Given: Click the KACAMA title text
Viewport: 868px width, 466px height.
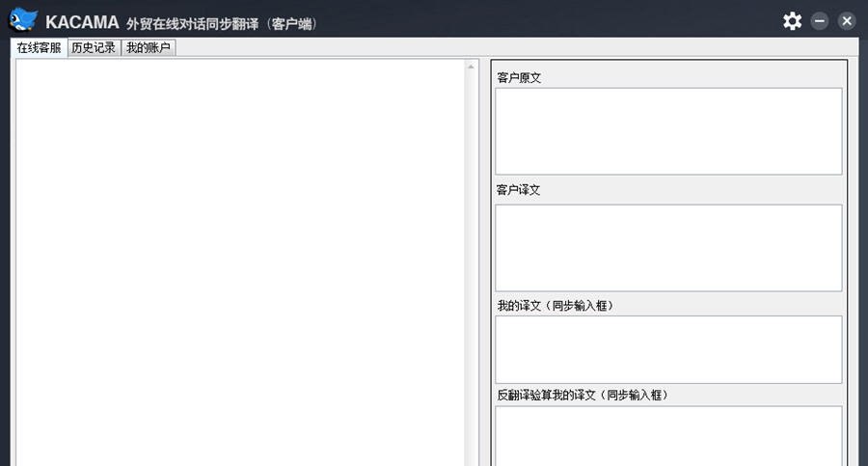Looking at the screenshot, I should pos(82,22).
